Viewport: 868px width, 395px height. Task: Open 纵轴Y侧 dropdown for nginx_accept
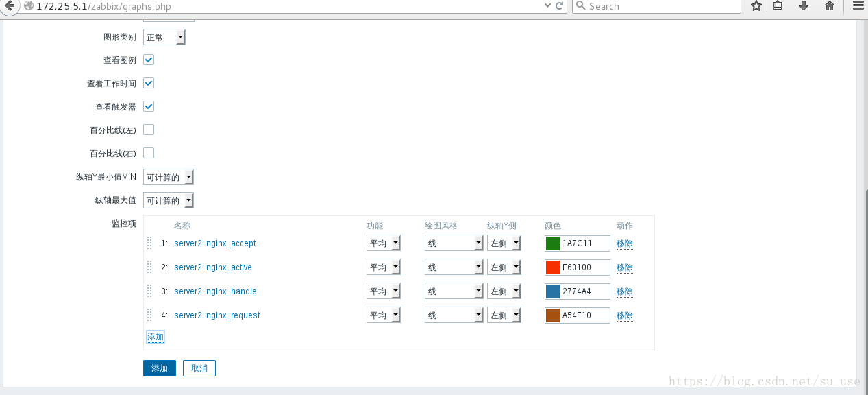[504, 243]
